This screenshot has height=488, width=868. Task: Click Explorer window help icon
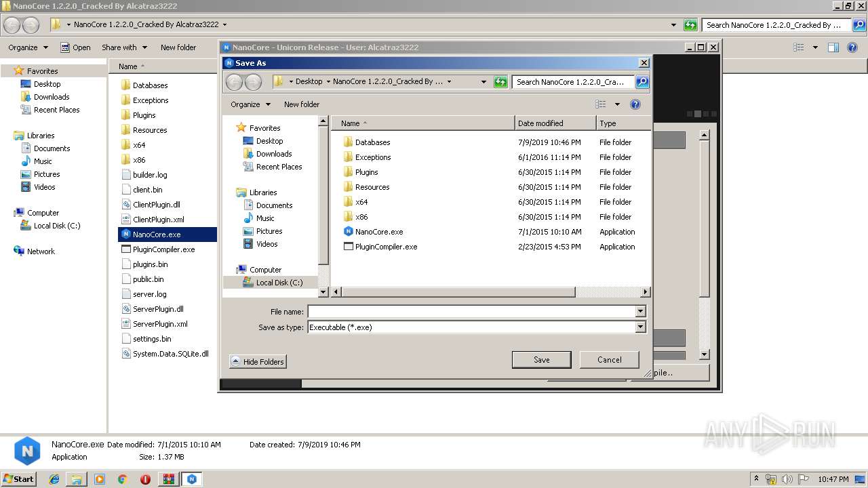pyautogui.click(x=853, y=47)
